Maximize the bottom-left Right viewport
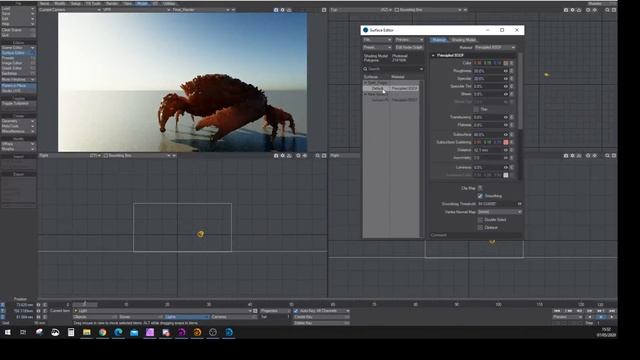Viewport: 640px width, 360px height. [324, 156]
